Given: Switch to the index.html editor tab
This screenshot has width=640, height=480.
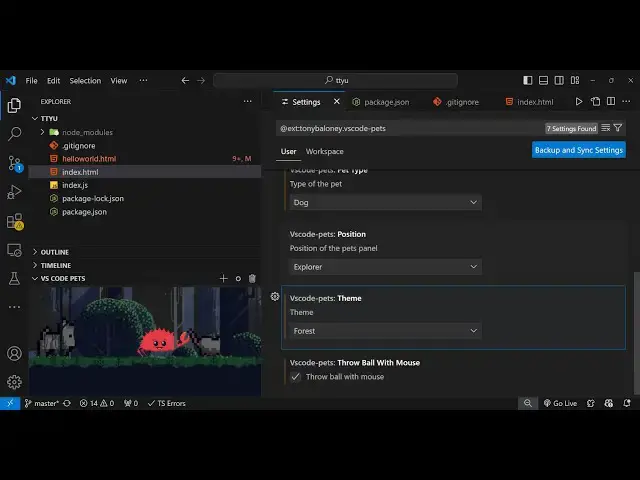Looking at the screenshot, I should click(534, 102).
